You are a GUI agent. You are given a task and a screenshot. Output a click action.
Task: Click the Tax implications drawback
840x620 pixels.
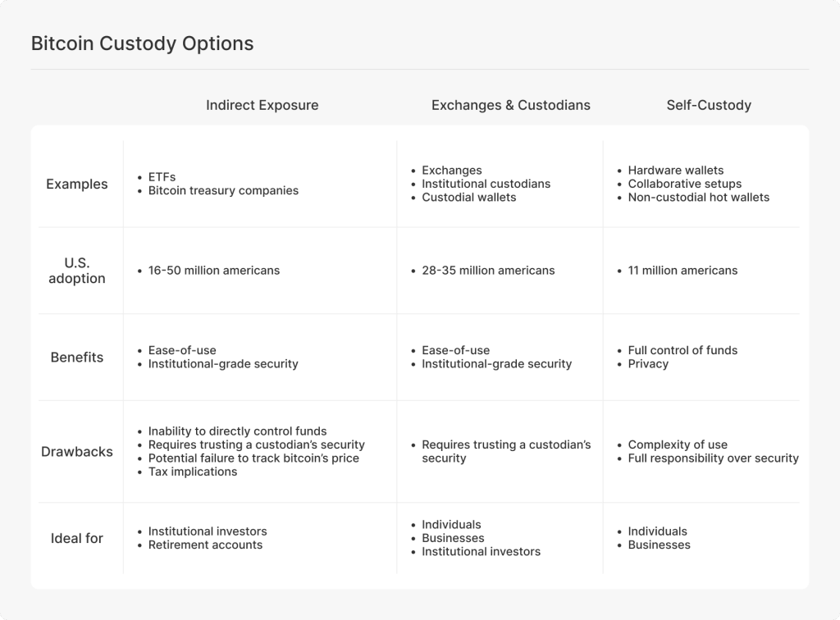click(193, 472)
